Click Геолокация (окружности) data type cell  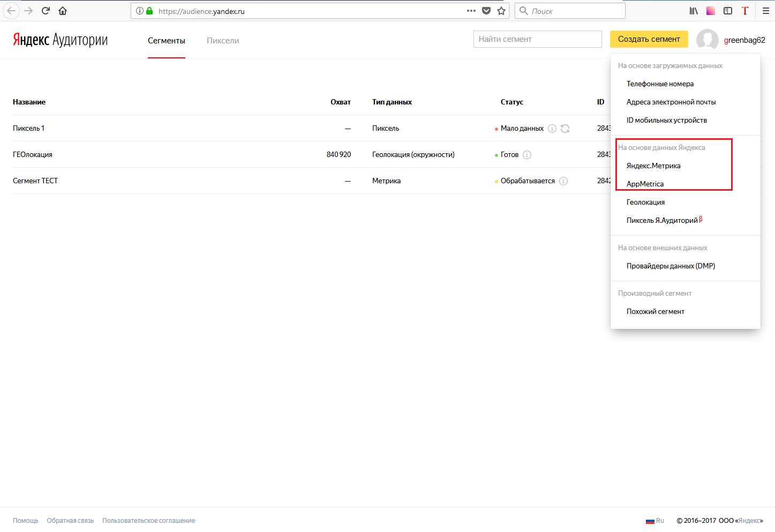(x=413, y=155)
